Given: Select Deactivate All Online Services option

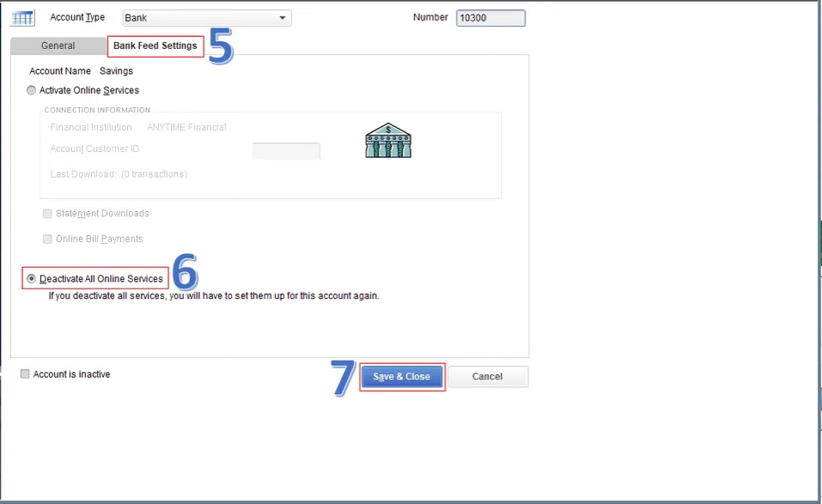Looking at the screenshot, I should [32, 279].
